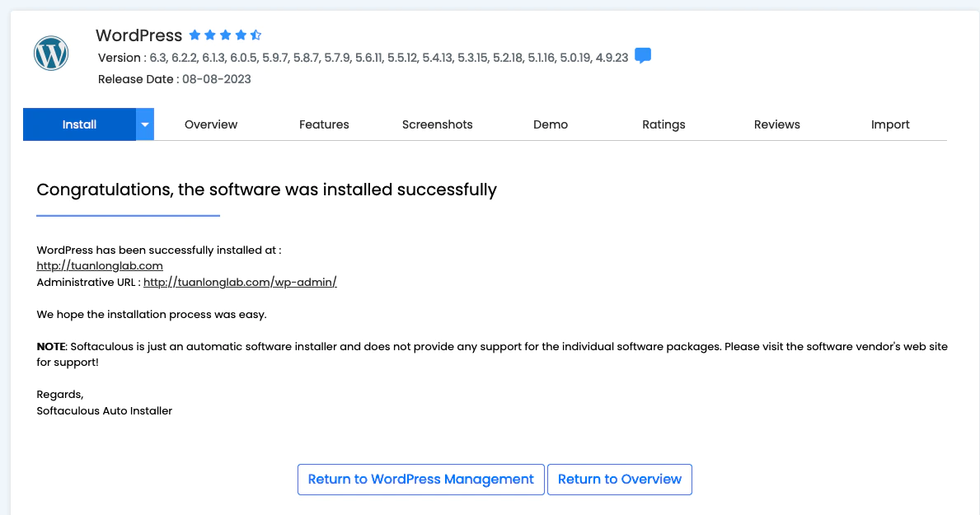Viewport: 980px width, 515px height.
Task: Click the WordPress logo icon
Action: (50, 54)
